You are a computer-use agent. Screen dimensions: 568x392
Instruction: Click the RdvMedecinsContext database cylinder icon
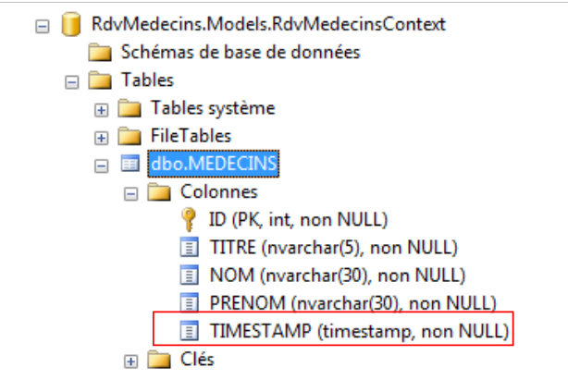pyautogui.click(x=68, y=25)
